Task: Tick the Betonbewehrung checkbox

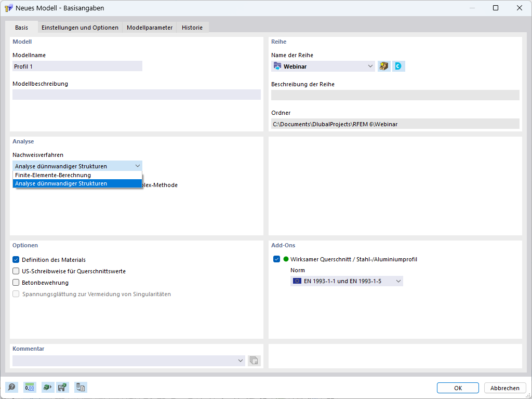Action: [16, 283]
